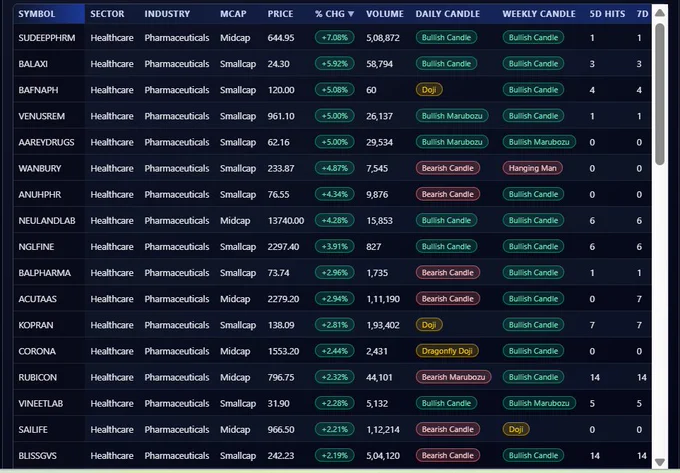
Task: Click BLISSGVS volume 5,04,120
Action: tap(383, 456)
